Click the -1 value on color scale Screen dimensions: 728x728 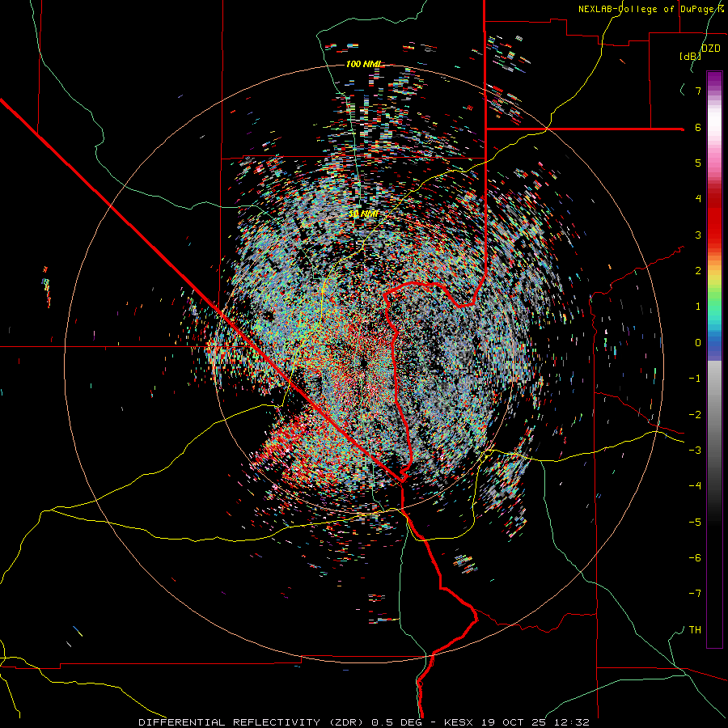(695, 379)
